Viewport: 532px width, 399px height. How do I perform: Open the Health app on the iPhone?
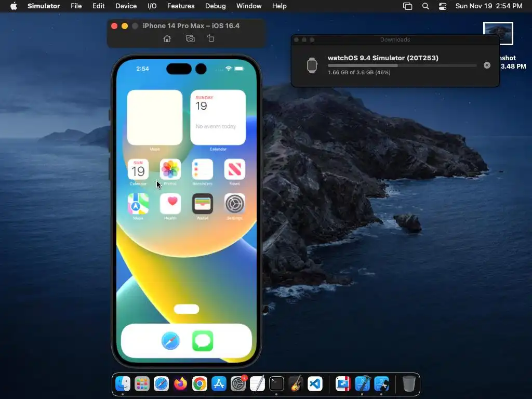click(170, 204)
